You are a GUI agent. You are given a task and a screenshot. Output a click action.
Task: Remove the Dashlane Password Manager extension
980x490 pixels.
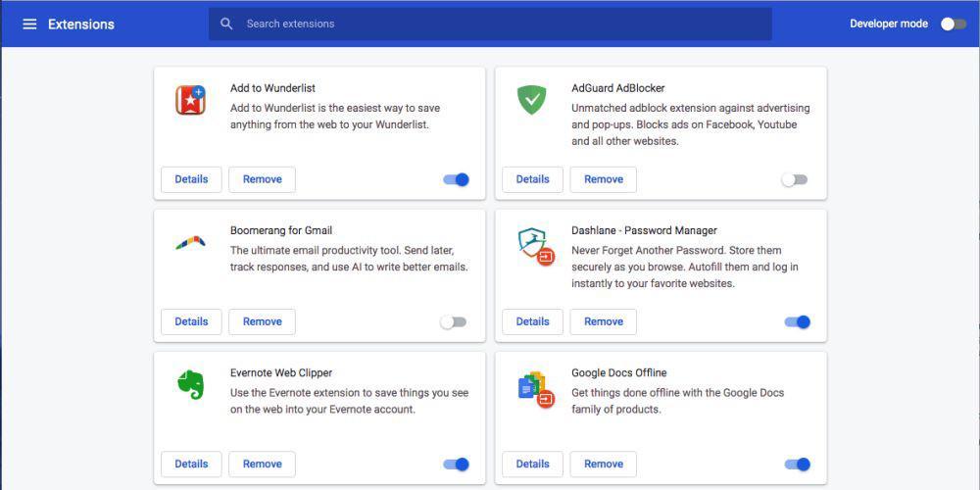[603, 321]
